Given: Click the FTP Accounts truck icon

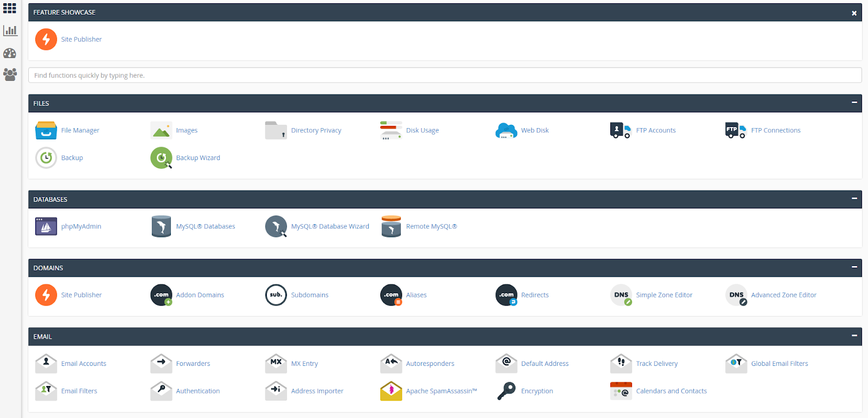Looking at the screenshot, I should [621, 130].
